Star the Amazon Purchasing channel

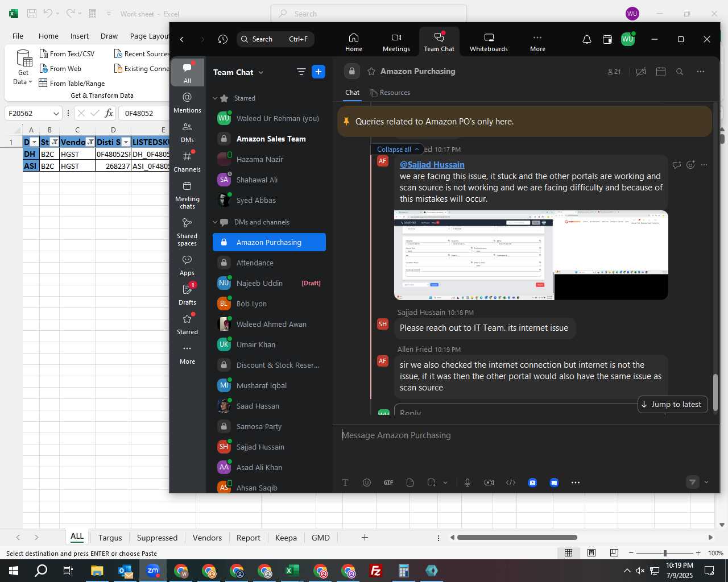[x=371, y=71]
